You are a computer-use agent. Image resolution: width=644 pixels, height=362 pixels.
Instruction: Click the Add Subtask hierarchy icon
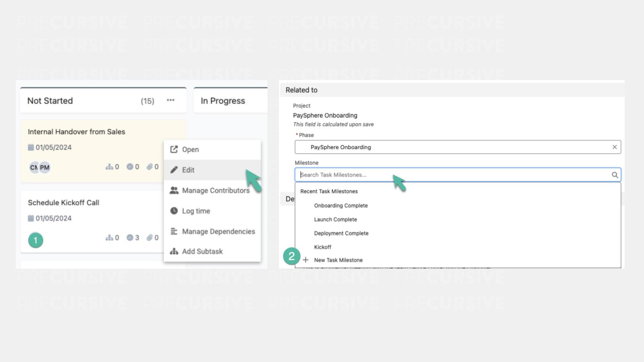point(174,251)
